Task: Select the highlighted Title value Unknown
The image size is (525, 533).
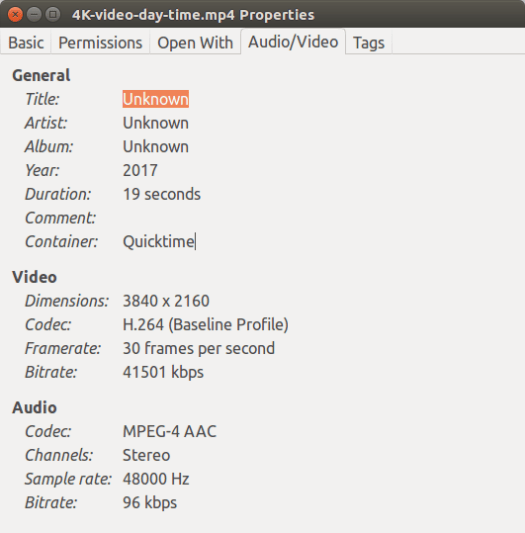Action: pyautogui.click(x=156, y=99)
